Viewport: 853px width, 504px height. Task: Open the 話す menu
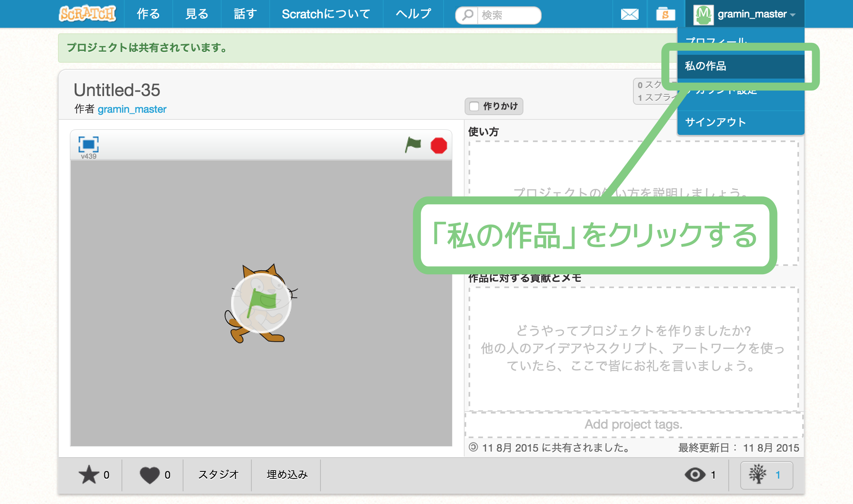(245, 14)
